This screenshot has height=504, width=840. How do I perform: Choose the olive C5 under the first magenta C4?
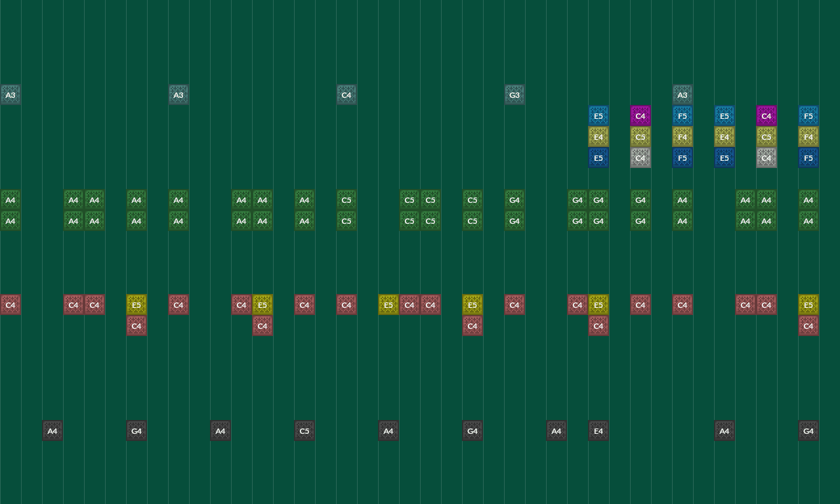click(640, 136)
